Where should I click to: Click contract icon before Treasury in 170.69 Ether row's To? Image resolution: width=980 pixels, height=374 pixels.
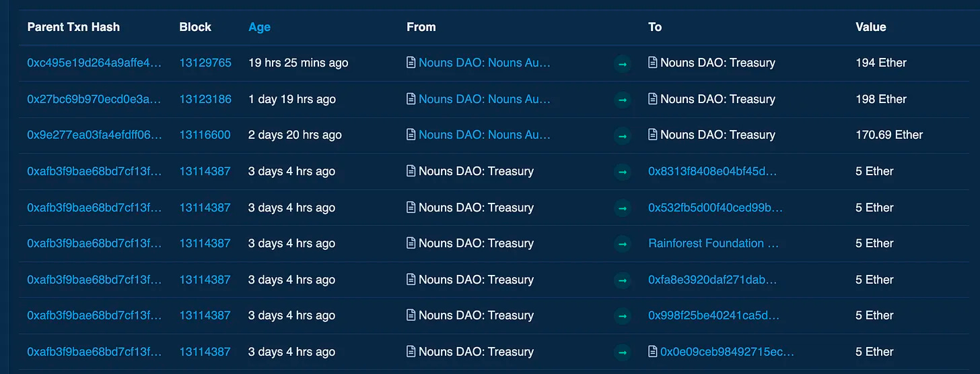(653, 135)
